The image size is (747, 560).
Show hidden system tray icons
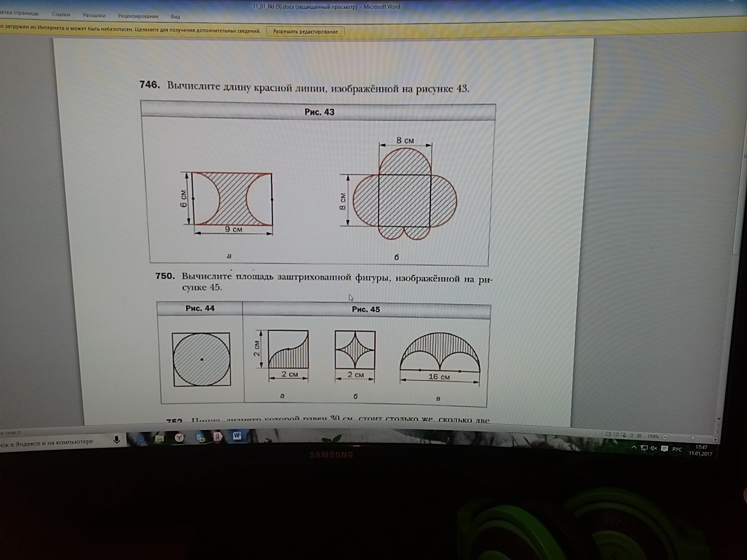[x=634, y=447]
